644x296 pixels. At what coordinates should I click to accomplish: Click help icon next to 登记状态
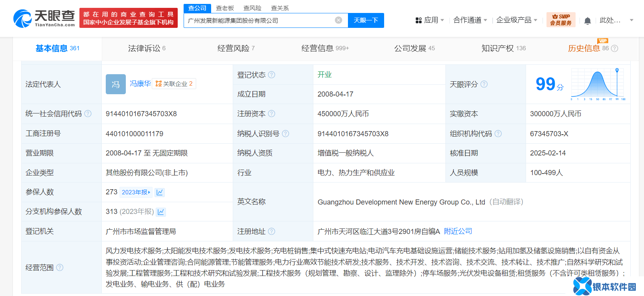272,75
